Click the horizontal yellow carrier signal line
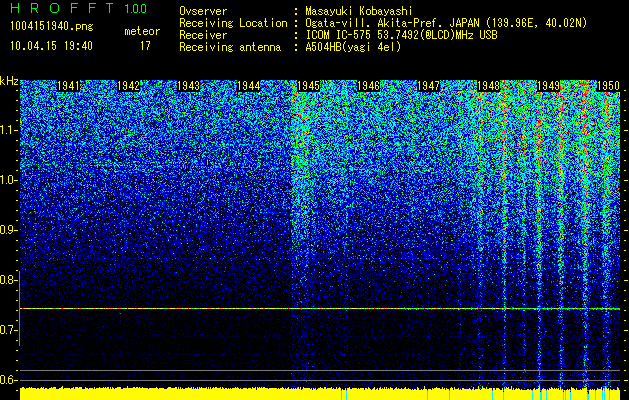The width and height of the screenshot is (629, 400). click(320, 309)
